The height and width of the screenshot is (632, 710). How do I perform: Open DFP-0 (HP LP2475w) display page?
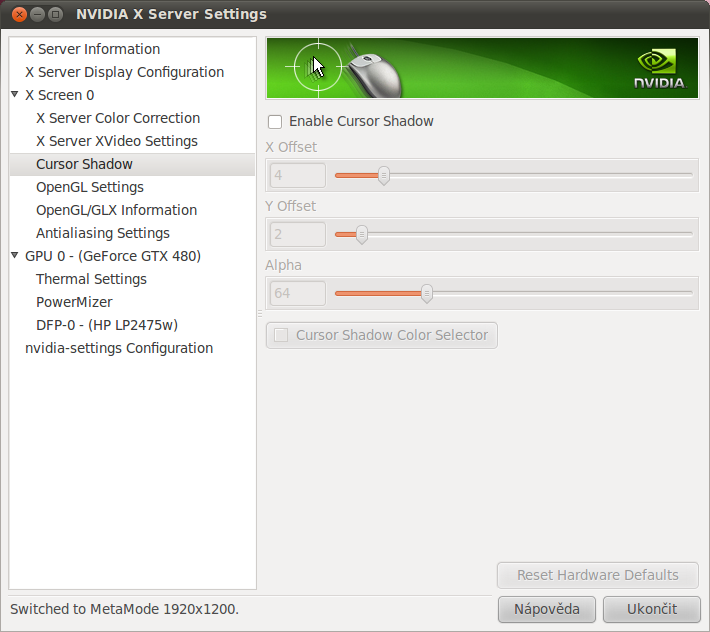[107, 326]
